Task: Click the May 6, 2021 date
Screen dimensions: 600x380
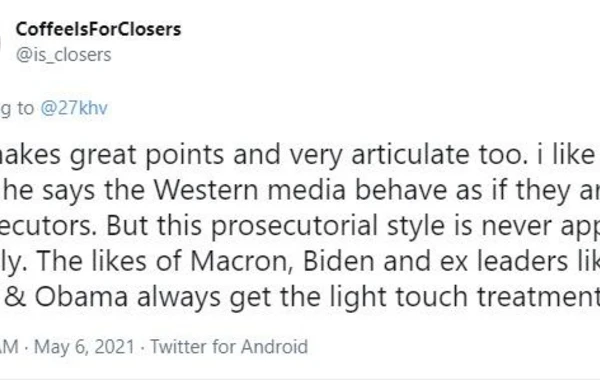Action: [x=84, y=347]
